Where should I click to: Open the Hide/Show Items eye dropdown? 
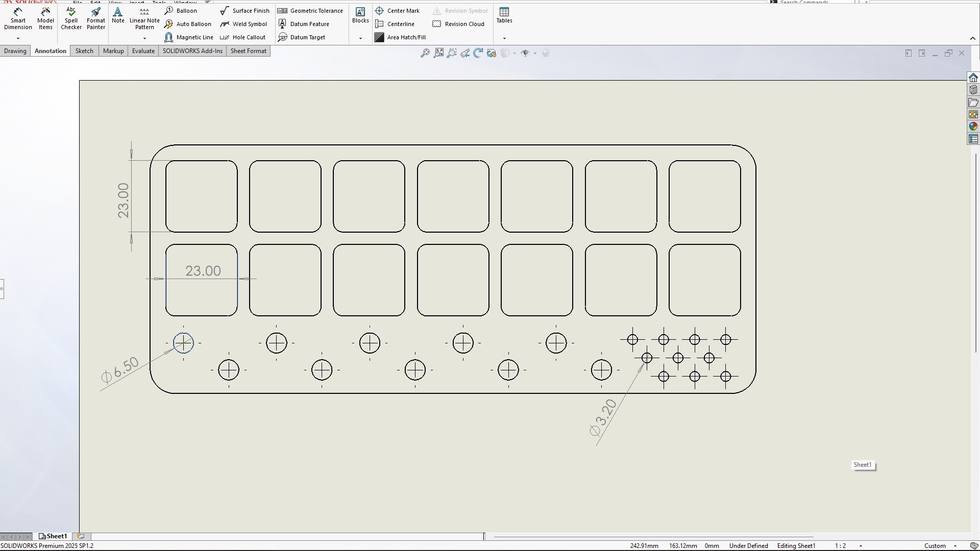pyautogui.click(x=535, y=53)
